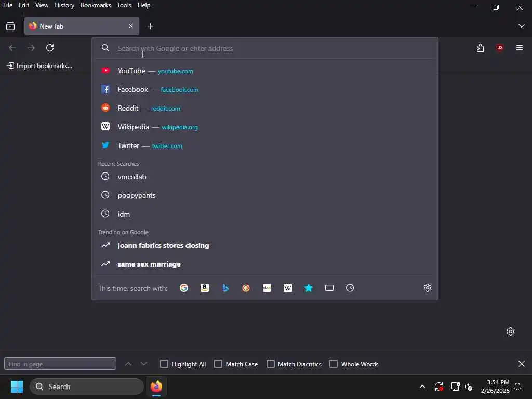This screenshot has height=399, width=532.
Task: Open the Extensions puzzle icon
Action: click(x=480, y=48)
